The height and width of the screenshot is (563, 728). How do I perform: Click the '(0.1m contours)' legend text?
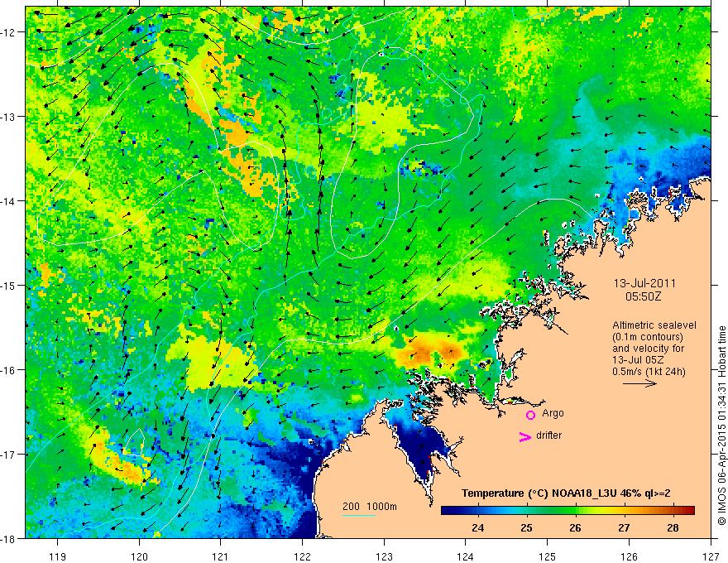tap(648, 337)
